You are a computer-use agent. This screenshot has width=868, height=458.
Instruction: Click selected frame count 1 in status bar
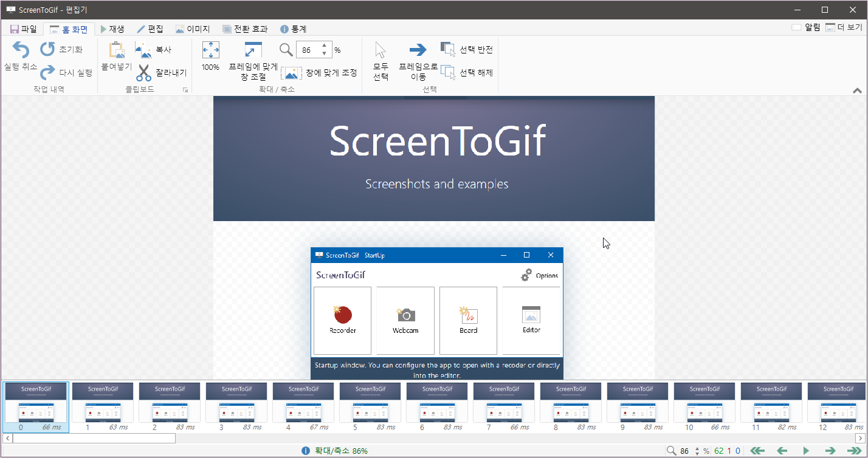click(729, 451)
